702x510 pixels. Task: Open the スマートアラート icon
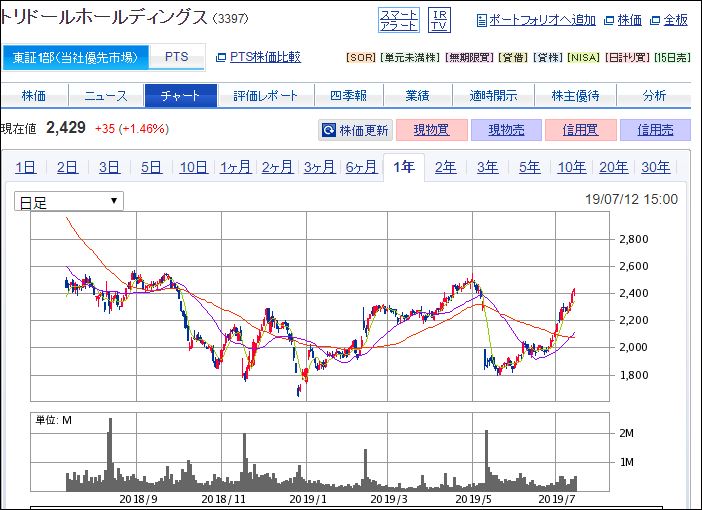(x=398, y=20)
